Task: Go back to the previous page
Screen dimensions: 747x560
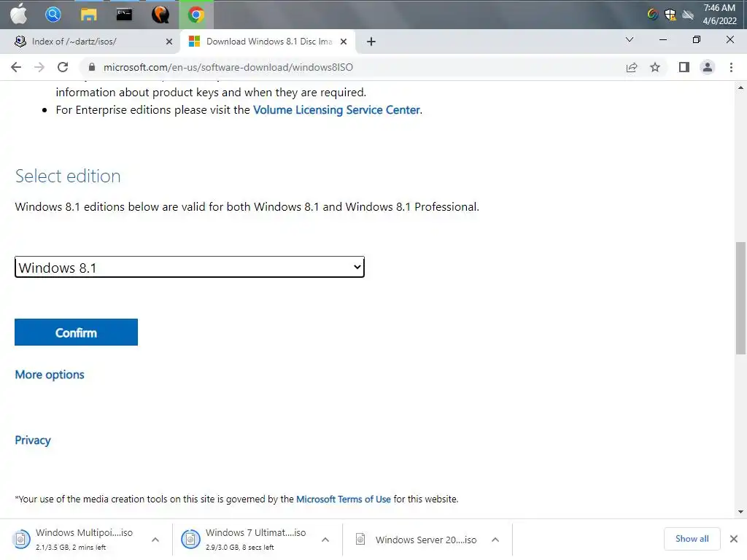Action: click(16, 67)
